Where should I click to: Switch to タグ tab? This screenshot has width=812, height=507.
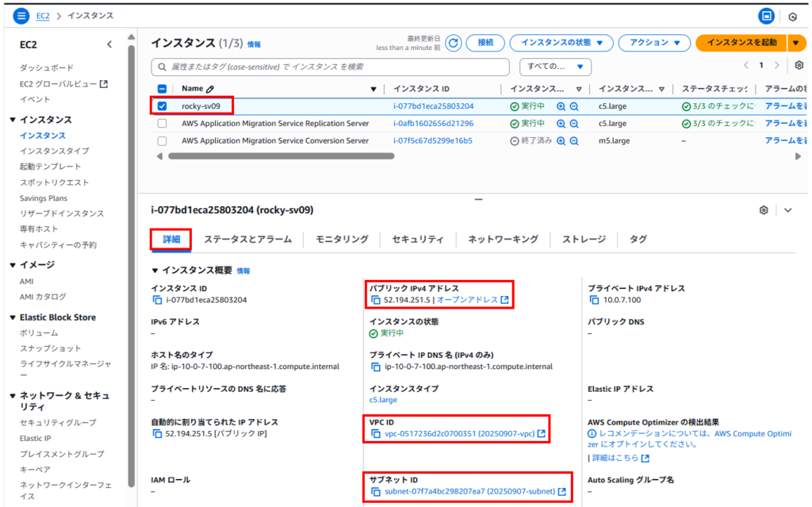click(638, 240)
